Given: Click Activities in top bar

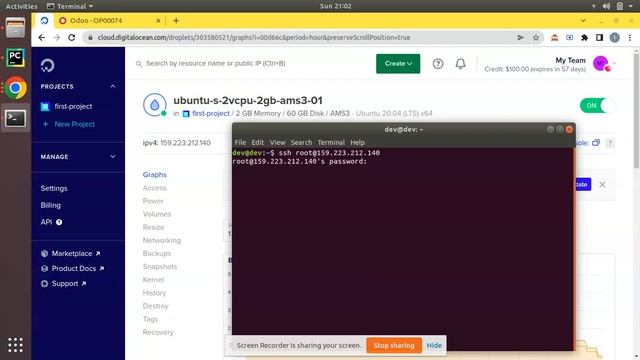Looking at the screenshot, I should (x=21, y=6).
